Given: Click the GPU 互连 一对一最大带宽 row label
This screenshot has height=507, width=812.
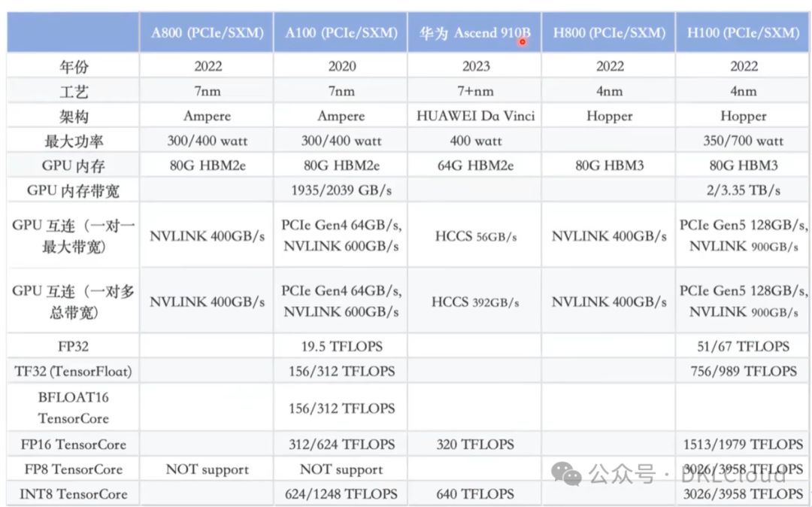Looking at the screenshot, I should click(74, 236).
